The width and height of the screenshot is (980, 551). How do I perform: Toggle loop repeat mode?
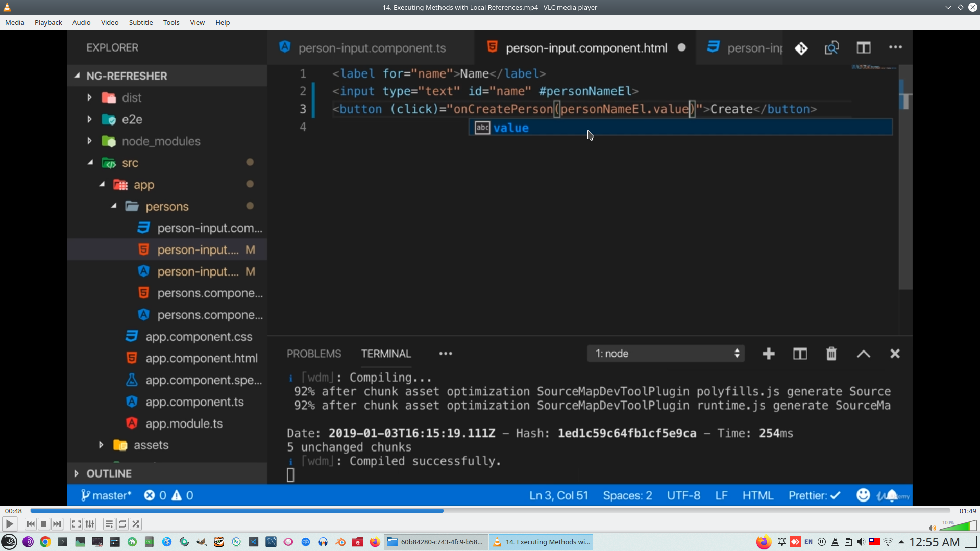click(x=122, y=524)
